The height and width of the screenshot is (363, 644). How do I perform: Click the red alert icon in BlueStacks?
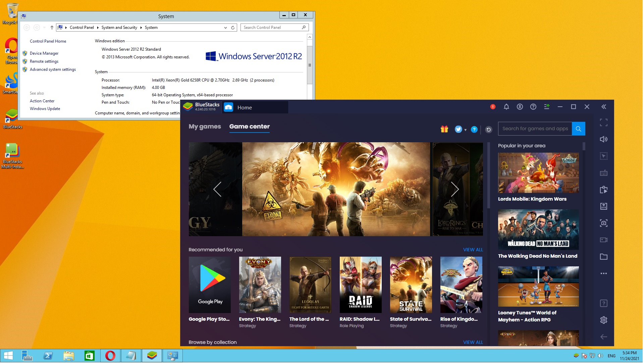(493, 107)
